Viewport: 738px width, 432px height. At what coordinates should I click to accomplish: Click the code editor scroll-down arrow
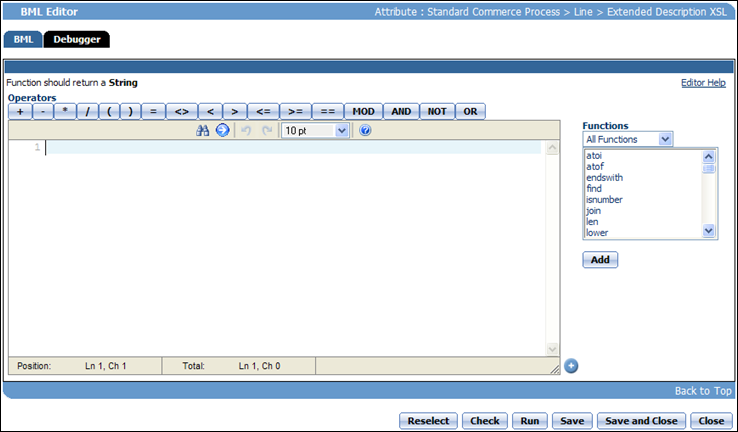tap(552, 349)
